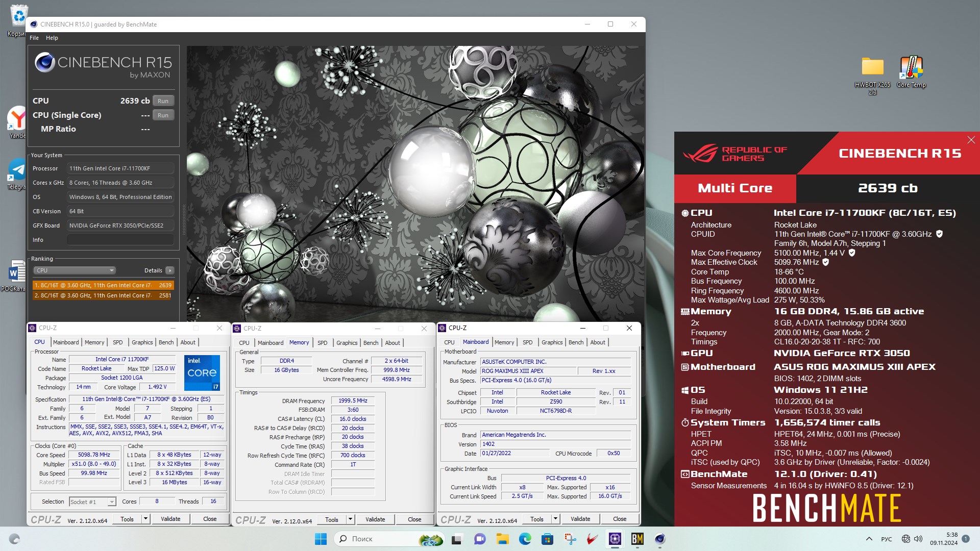Click the widgets icon at taskbar left edge

click(14, 539)
